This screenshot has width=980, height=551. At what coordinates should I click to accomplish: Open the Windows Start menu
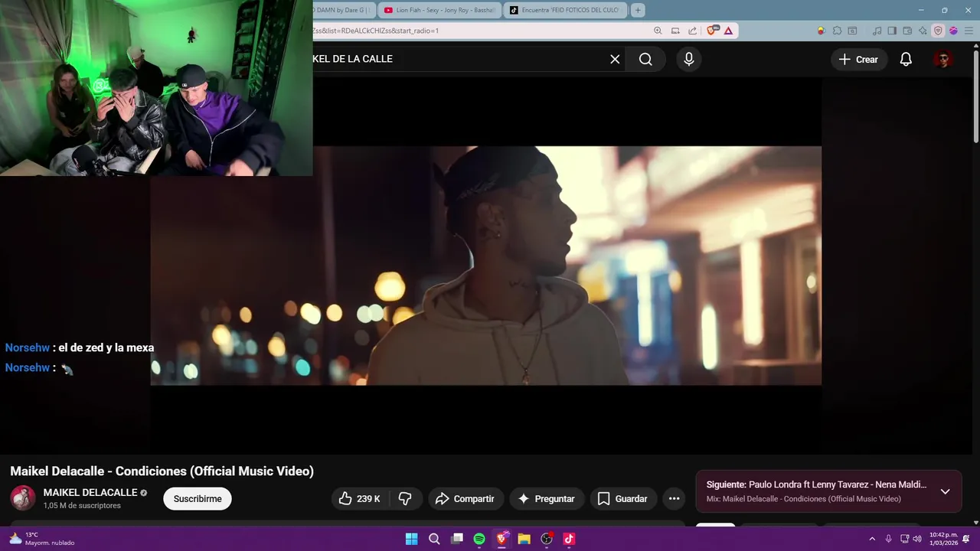pos(412,539)
